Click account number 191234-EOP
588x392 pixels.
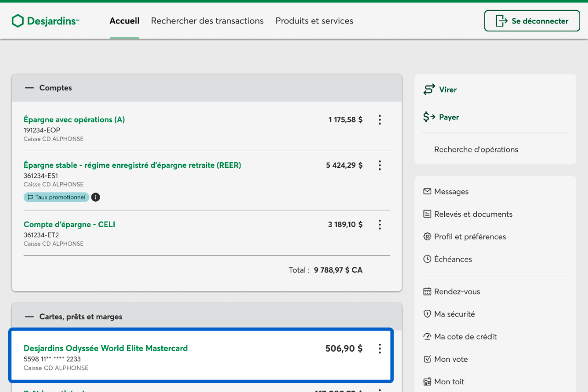click(x=42, y=130)
